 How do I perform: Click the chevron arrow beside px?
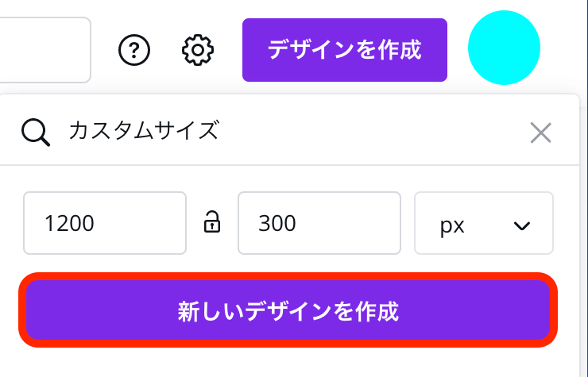(521, 225)
